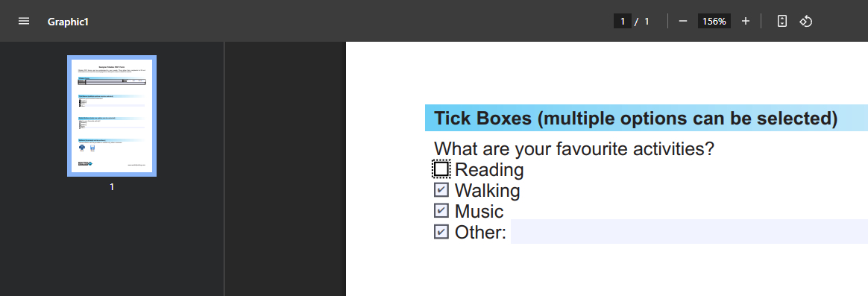Zoom in with the plus icon
This screenshot has width=868, height=296.
click(x=746, y=21)
